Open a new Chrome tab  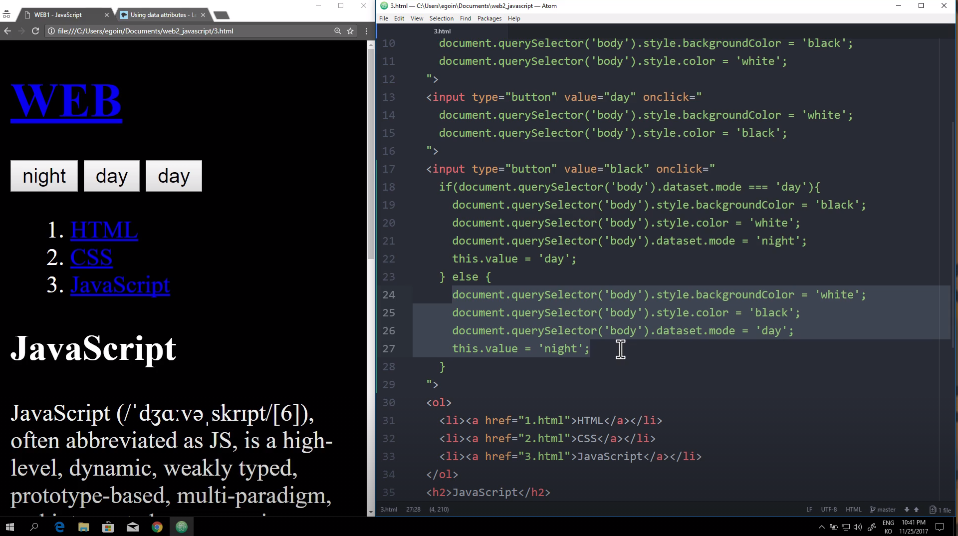click(x=222, y=15)
